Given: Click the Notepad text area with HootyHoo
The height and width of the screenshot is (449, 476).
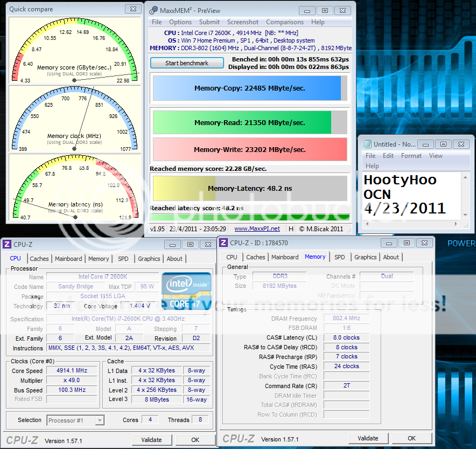Looking at the screenshot, I should pos(411,195).
